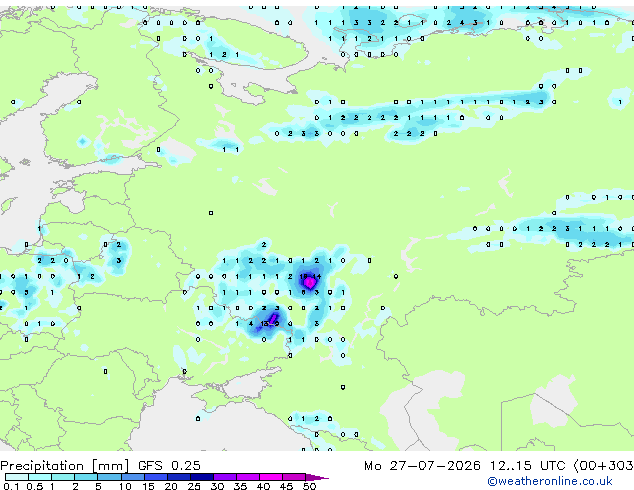Select the 30–35 mm purple legend box

pos(225,477)
